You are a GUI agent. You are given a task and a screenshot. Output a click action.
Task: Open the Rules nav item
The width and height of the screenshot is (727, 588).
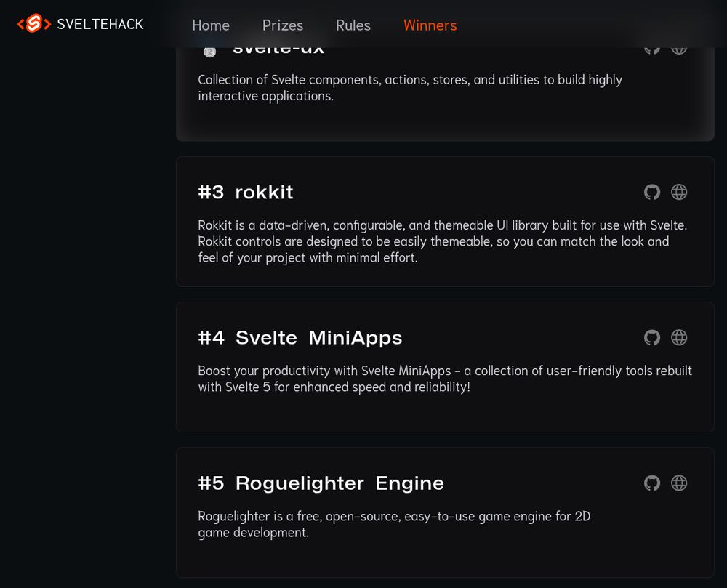[x=353, y=25]
